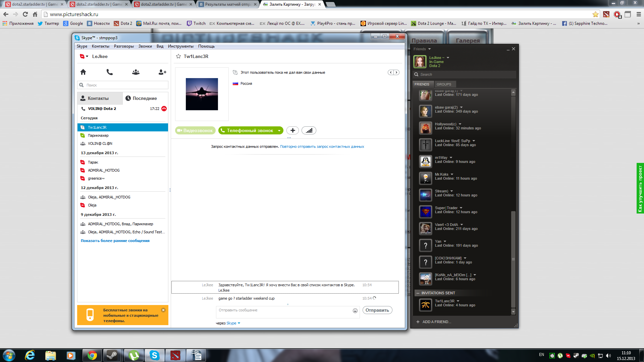Open Super|Trader friend options arrow
This screenshot has height=362, width=644.
pyautogui.click(x=461, y=208)
